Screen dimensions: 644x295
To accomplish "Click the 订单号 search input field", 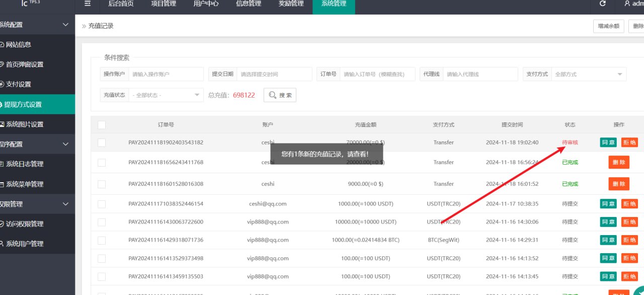I will (377, 74).
